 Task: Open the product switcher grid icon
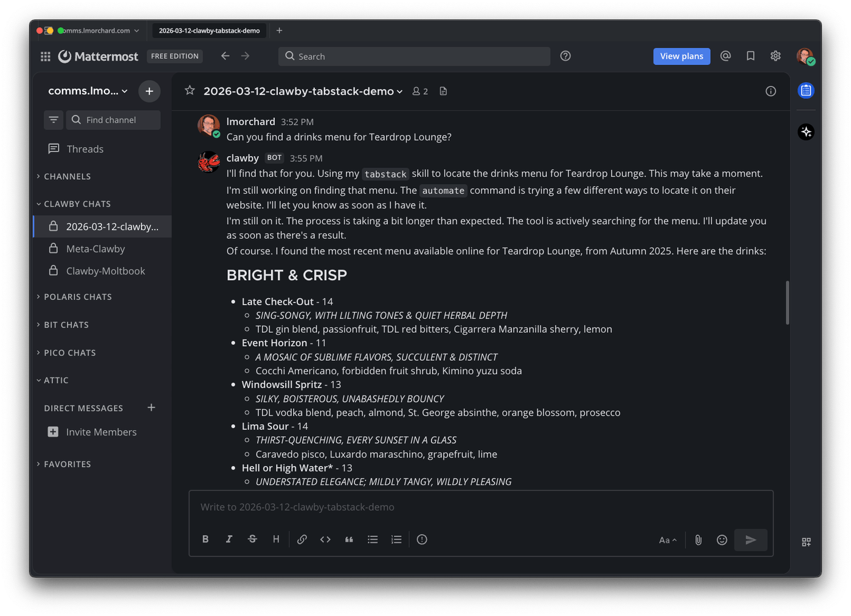tap(46, 56)
